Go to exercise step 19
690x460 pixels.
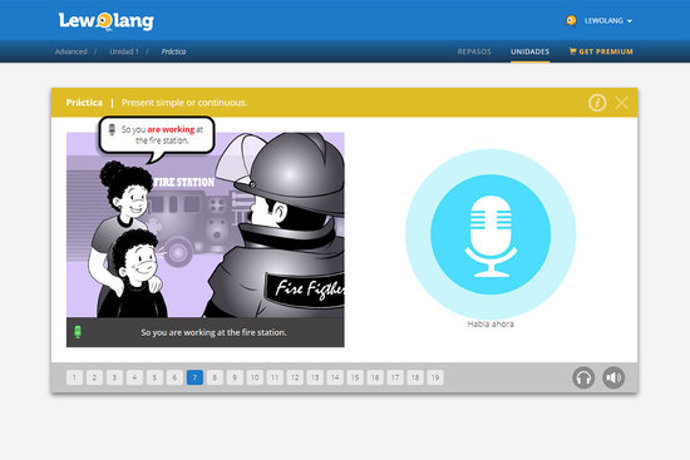[x=435, y=377]
